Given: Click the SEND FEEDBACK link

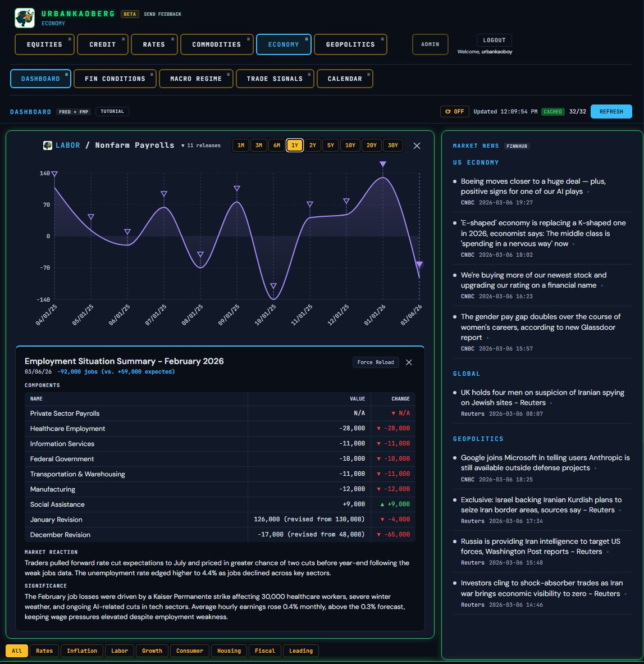Looking at the screenshot, I should tap(162, 14).
